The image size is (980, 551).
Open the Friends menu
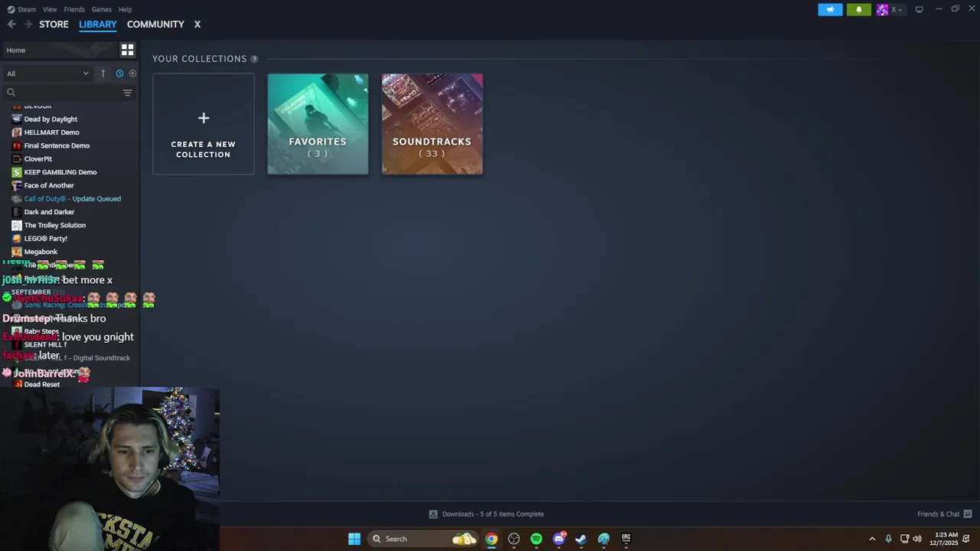tap(74, 9)
